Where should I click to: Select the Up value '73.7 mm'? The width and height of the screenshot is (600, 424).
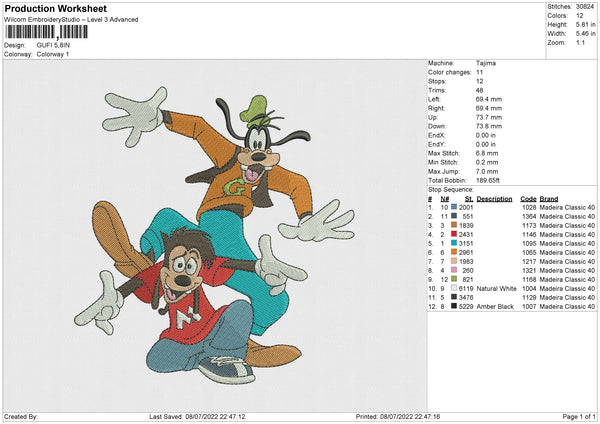pyautogui.click(x=489, y=117)
